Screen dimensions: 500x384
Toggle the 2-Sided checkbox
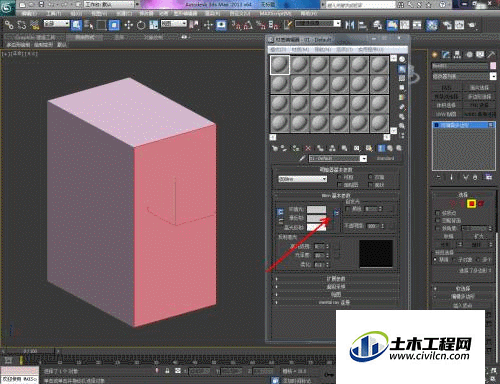tap(370, 177)
